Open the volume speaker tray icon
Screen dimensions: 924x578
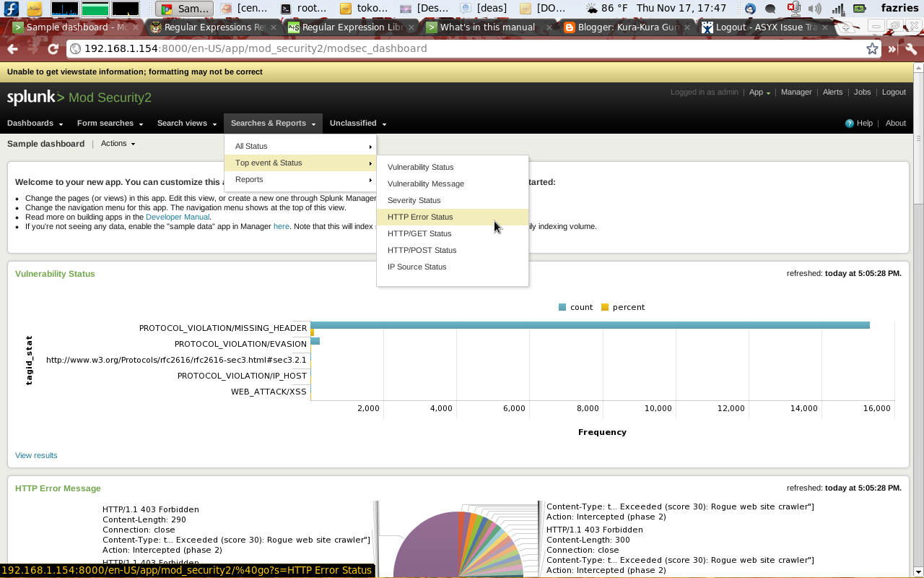[x=816, y=9]
